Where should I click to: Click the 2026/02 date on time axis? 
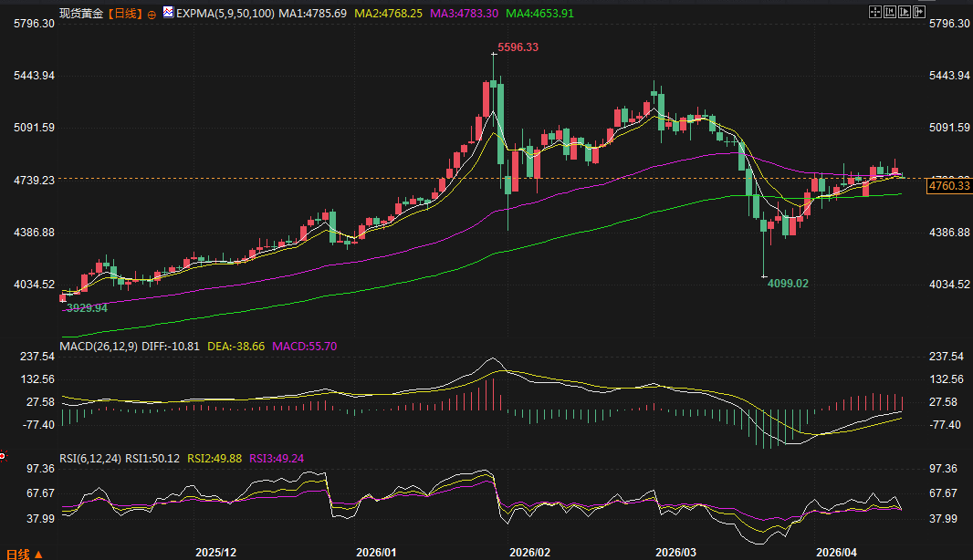click(530, 553)
